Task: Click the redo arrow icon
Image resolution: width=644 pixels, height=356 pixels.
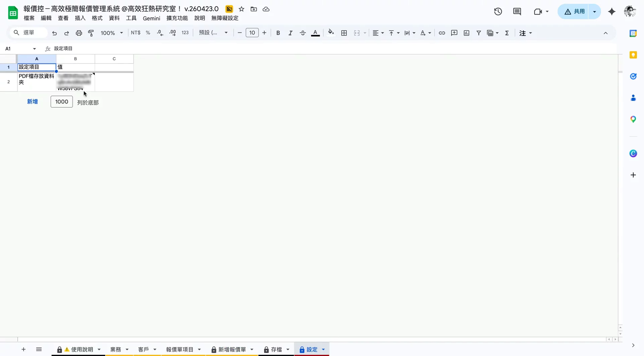Action: (66, 33)
